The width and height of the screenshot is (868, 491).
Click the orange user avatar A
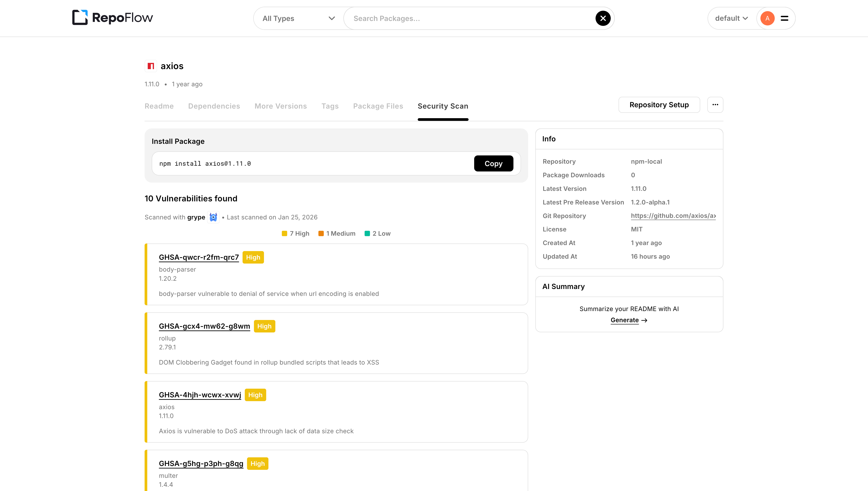pos(767,18)
